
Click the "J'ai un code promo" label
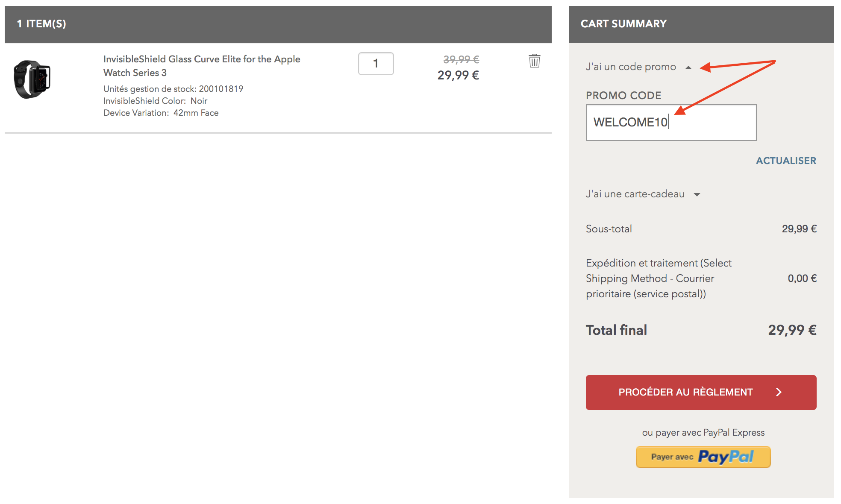point(631,67)
